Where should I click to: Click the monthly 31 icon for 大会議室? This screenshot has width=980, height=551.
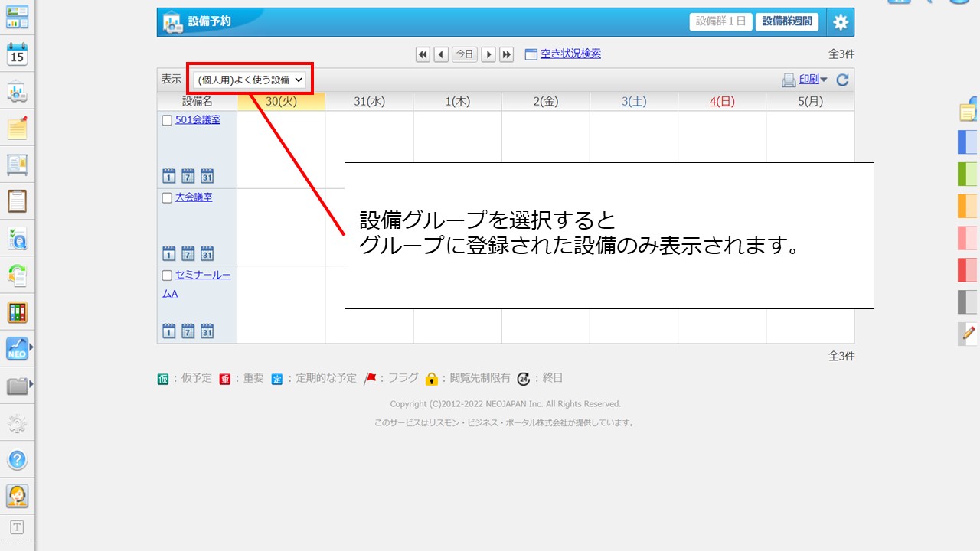[207, 253]
